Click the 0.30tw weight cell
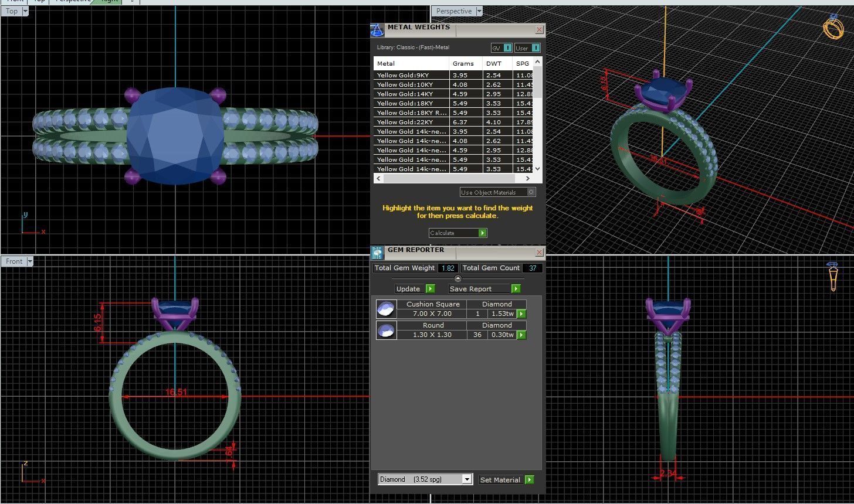 point(502,335)
